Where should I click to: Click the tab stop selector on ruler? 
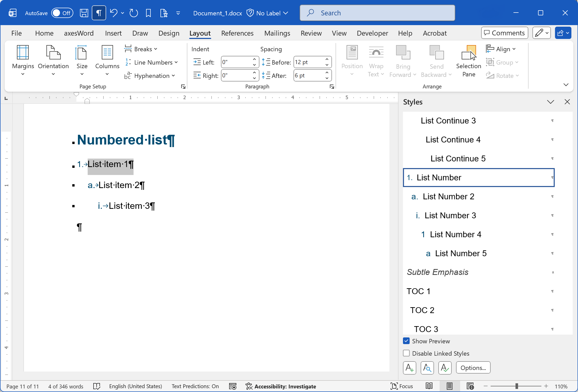pyautogui.click(x=6, y=98)
